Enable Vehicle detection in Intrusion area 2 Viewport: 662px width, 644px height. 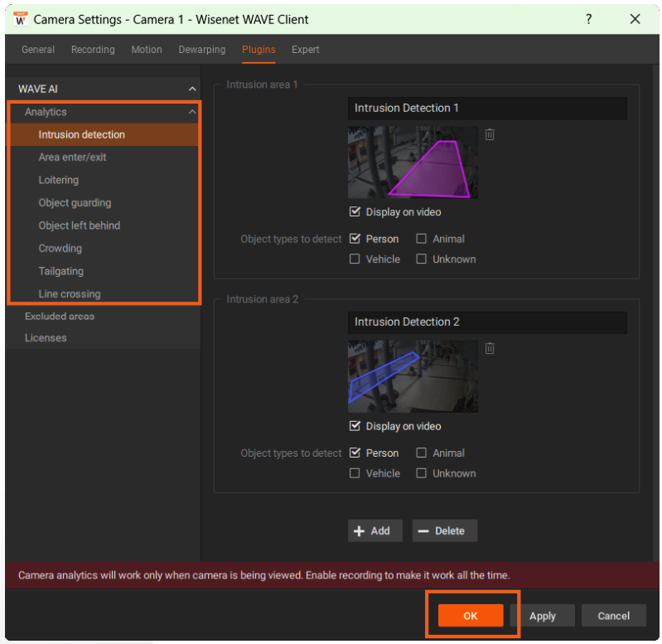tap(355, 473)
